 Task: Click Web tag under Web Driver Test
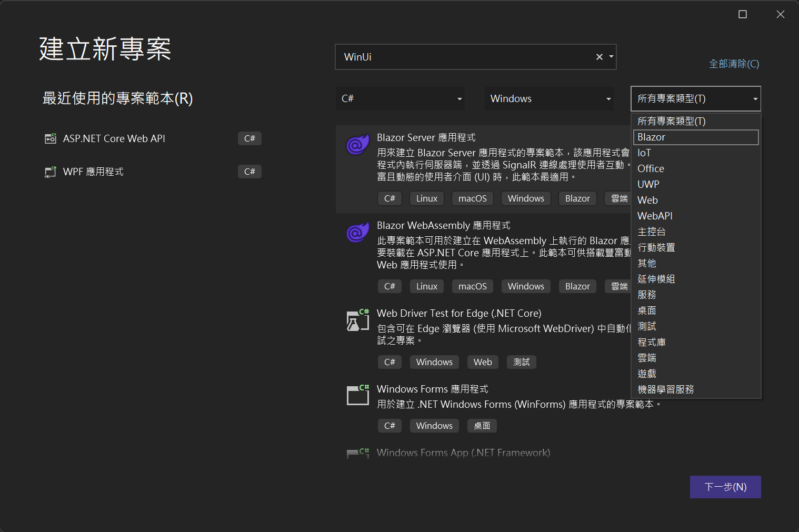(x=483, y=362)
